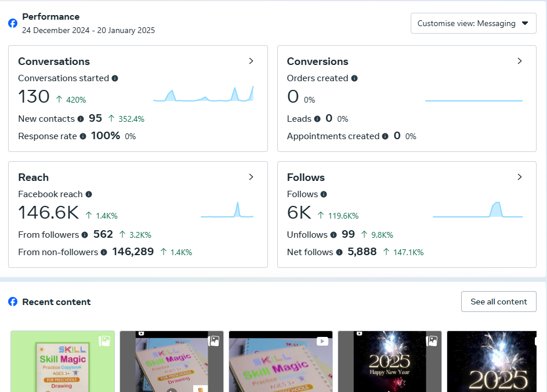Click Facebook logo beside Performance heading
The image size is (547, 392).
tap(13, 23)
